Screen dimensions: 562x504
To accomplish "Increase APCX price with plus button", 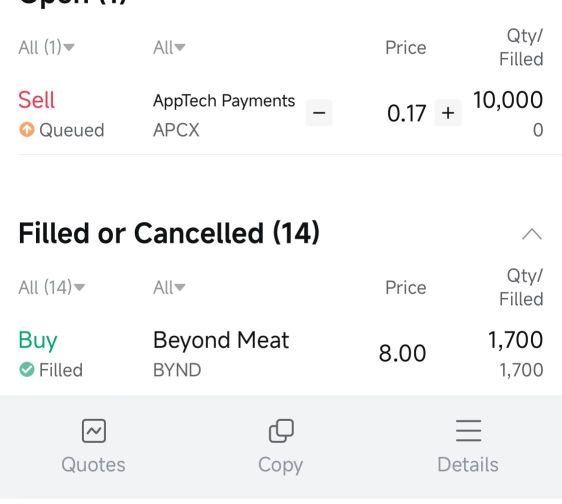I will pos(448,113).
